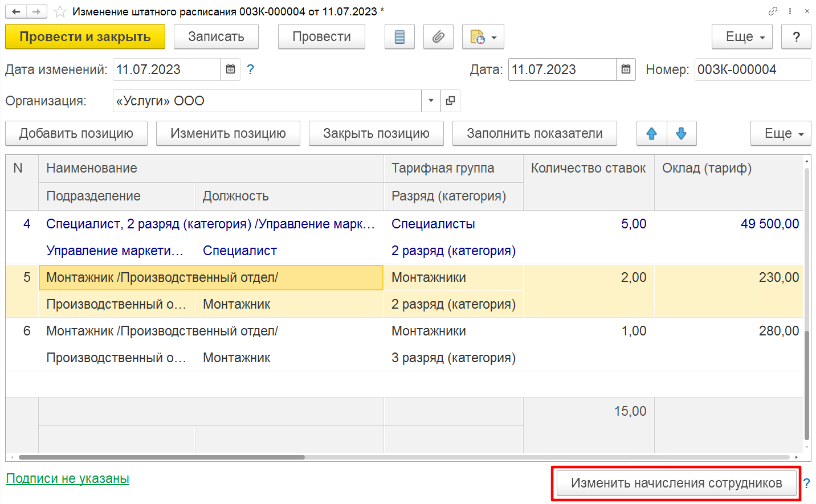Add document to favorites with star
The image size is (816, 504).
pos(60,11)
